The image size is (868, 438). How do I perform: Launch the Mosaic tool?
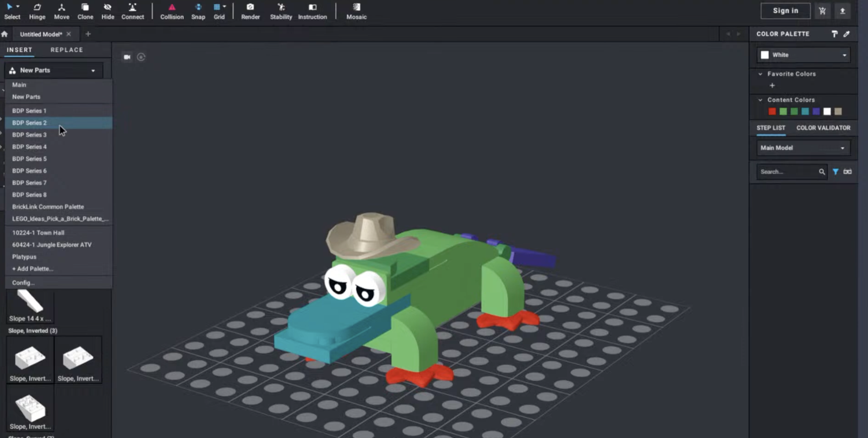356,11
